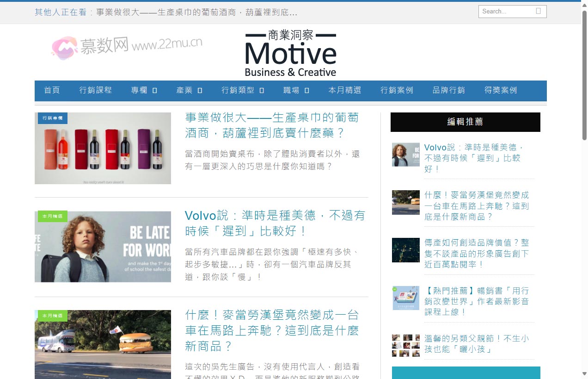The width and height of the screenshot is (588, 379).
Task: Click the 編輯推薦 black banner header
Action: [465, 122]
